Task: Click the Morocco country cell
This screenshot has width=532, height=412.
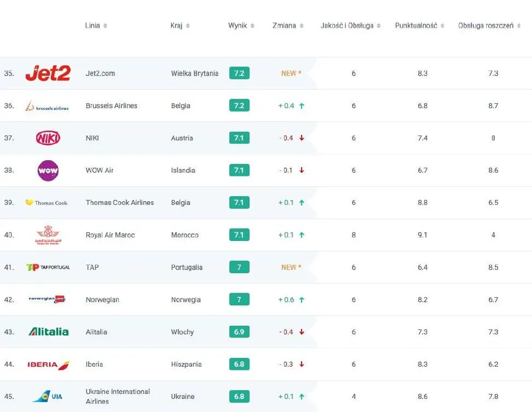Action: [x=185, y=234]
